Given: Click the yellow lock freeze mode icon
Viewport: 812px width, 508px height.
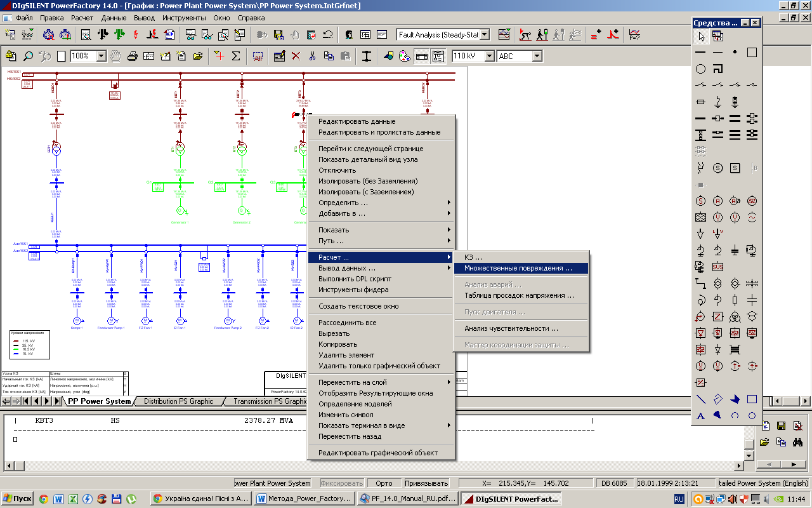Looking at the screenshot, I should (x=11, y=56).
